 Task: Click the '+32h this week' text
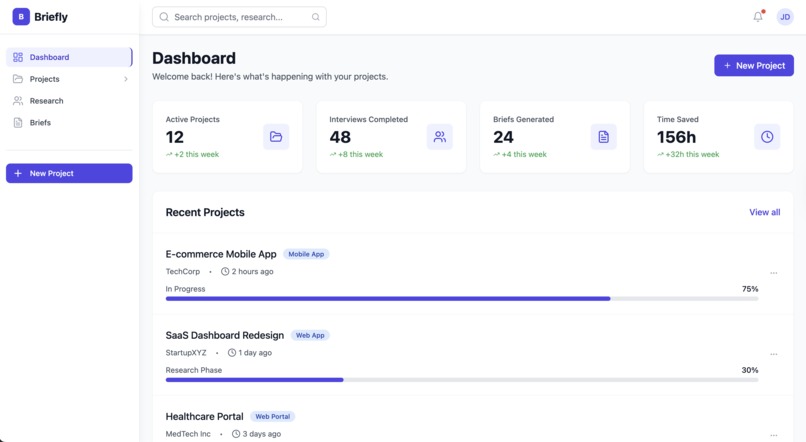pos(692,154)
